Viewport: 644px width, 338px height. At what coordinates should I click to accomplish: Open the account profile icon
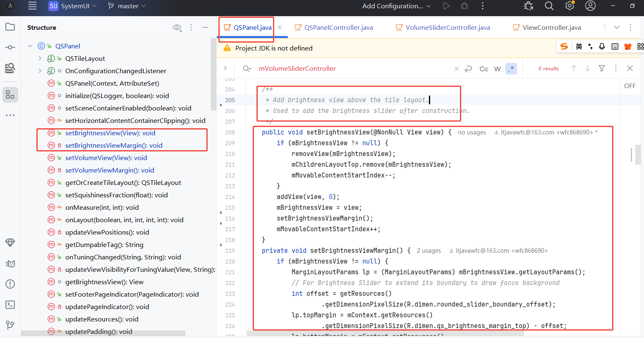(591, 6)
